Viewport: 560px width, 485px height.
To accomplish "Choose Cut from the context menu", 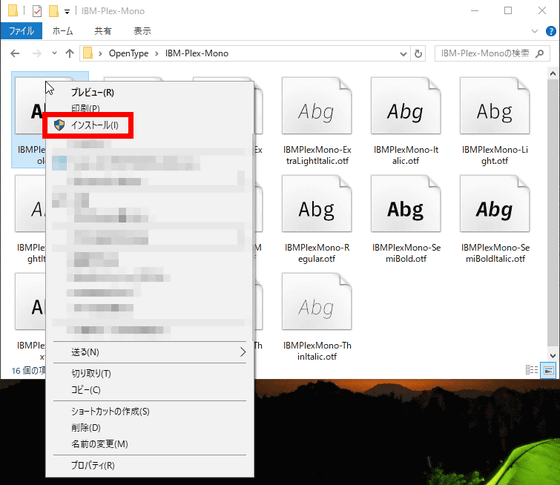I will [x=91, y=374].
